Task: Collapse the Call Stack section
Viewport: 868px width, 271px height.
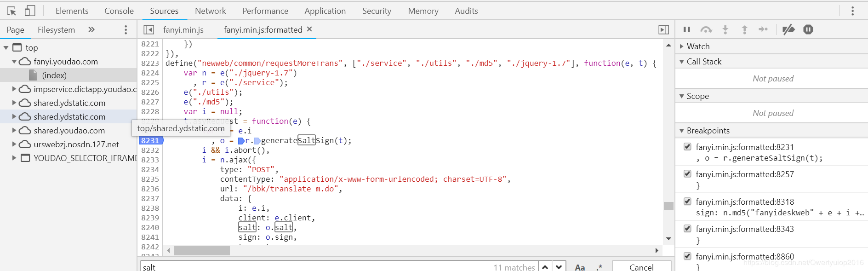Action: pos(682,62)
